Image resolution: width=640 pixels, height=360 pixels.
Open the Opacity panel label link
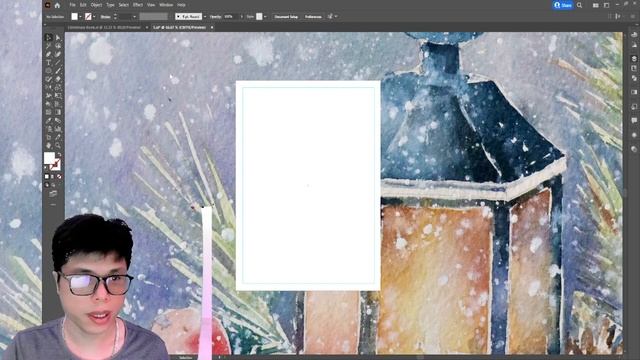(x=216, y=17)
